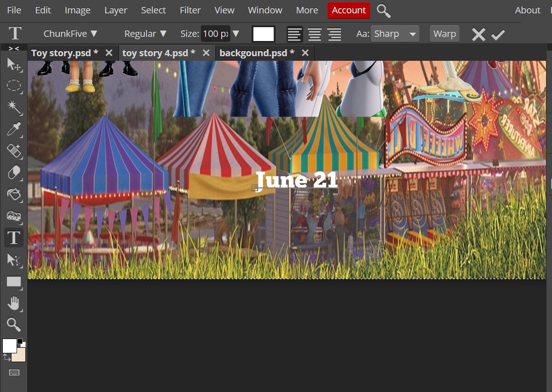Open the Layer menu
Screen dimensions: 552x392
pyautogui.click(x=116, y=10)
